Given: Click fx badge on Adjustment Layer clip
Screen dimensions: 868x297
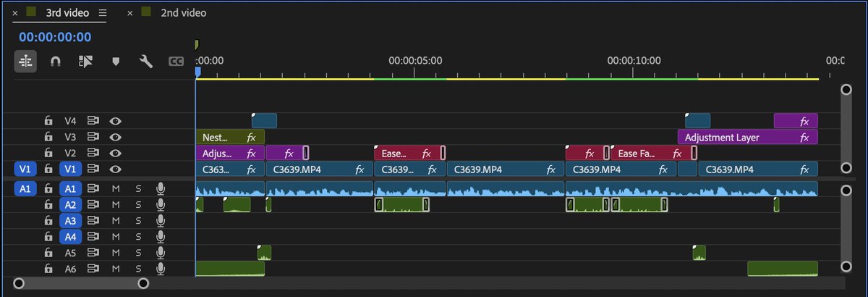Looking at the screenshot, I should (806, 137).
